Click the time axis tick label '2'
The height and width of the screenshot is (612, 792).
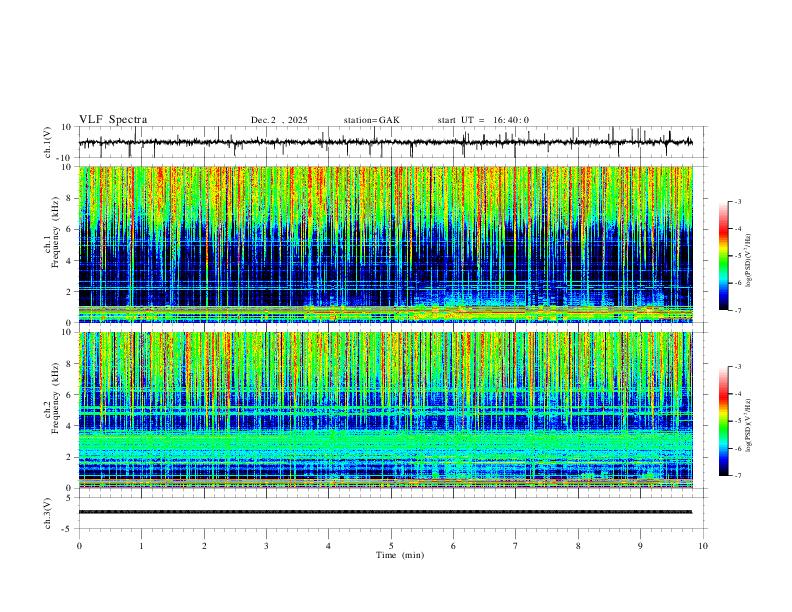(x=204, y=546)
